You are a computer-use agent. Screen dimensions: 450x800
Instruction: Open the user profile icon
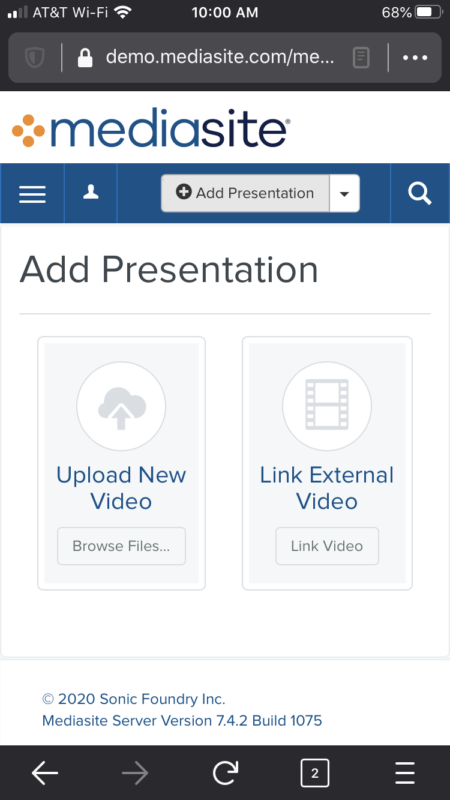tap(91, 193)
